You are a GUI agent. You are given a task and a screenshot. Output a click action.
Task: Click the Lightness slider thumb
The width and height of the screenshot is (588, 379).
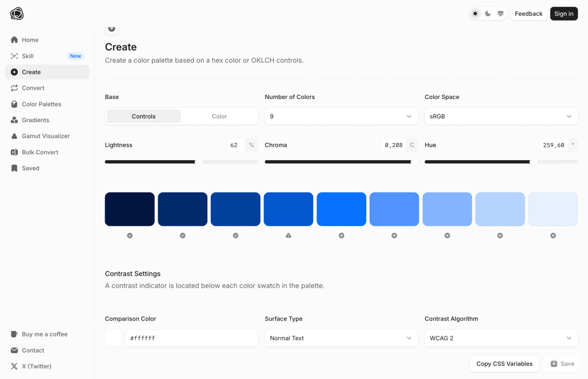point(199,162)
